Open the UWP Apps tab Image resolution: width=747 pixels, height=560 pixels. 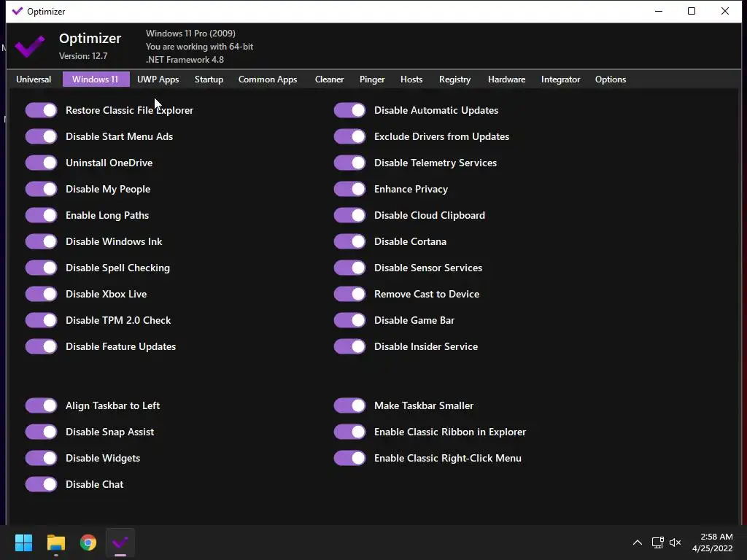(158, 79)
